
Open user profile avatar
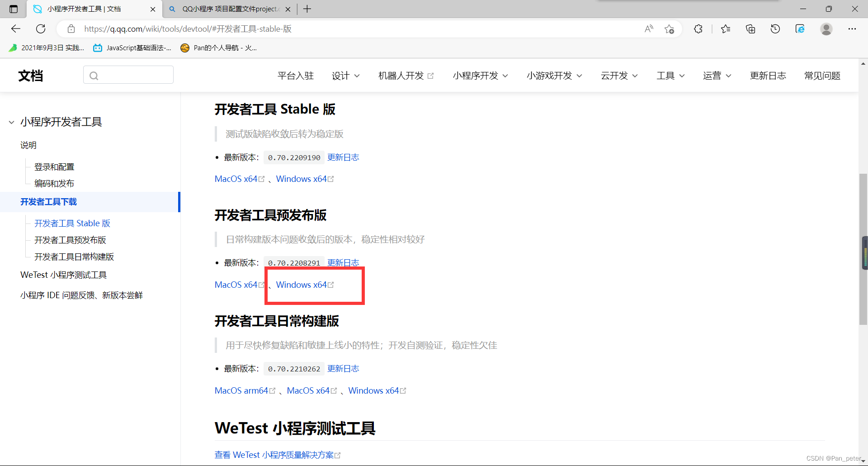point(826,29)
